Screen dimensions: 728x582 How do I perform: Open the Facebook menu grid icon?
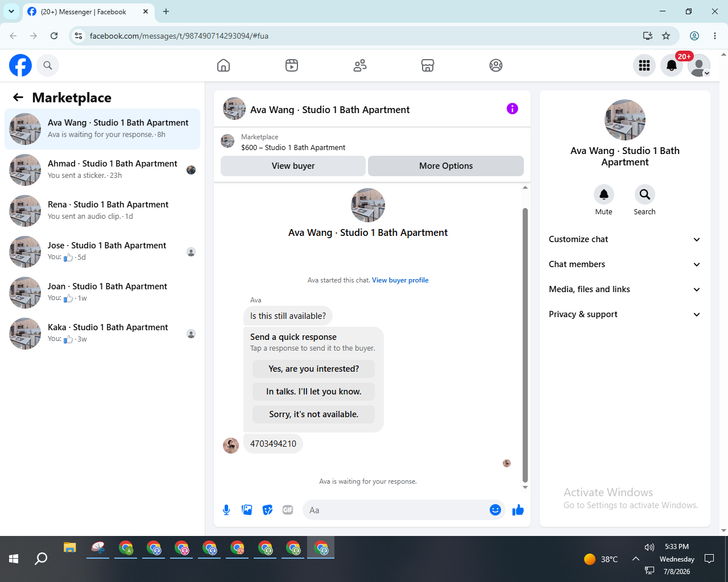(x=644, y=65)
